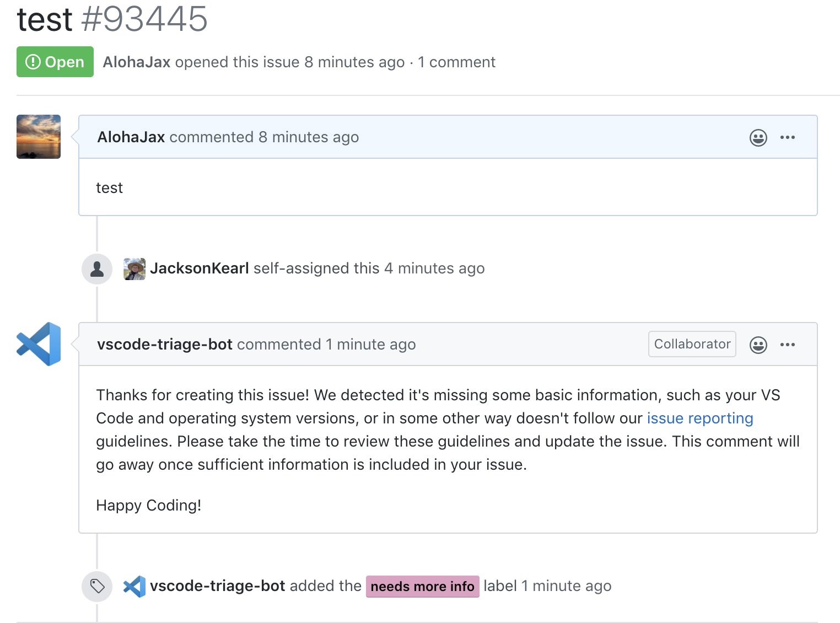Add reaction to AlohaJax's comment
Screen dimensions: 840x623
[758, 137]
